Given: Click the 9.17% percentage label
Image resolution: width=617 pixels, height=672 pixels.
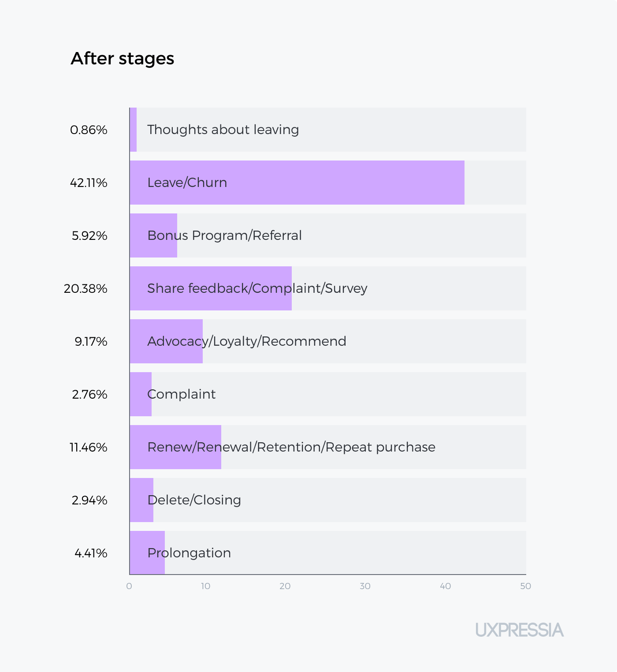Looking at the screenshot, I should point(91,341).
